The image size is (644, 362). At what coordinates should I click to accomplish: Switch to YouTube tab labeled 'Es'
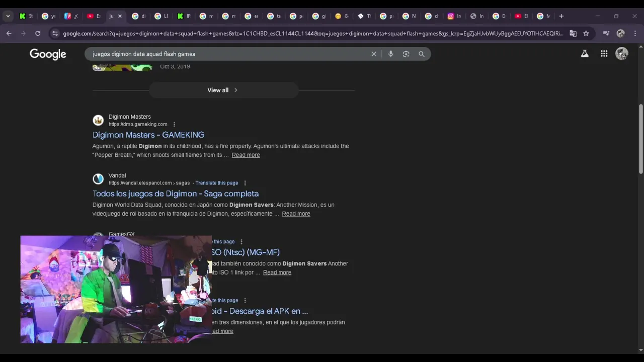(x=94, y=16)
